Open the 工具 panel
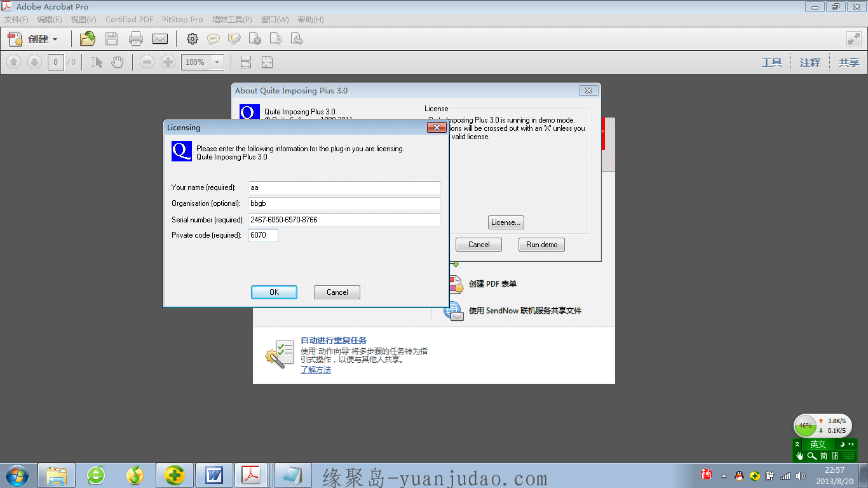Screen dimensions: 868x488 click(771, 62)
